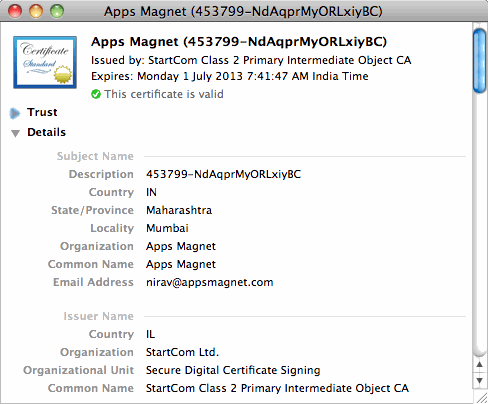Close the certificate window with red button
488x404 pixels.
pyautogui.click(x=15, y=11)
